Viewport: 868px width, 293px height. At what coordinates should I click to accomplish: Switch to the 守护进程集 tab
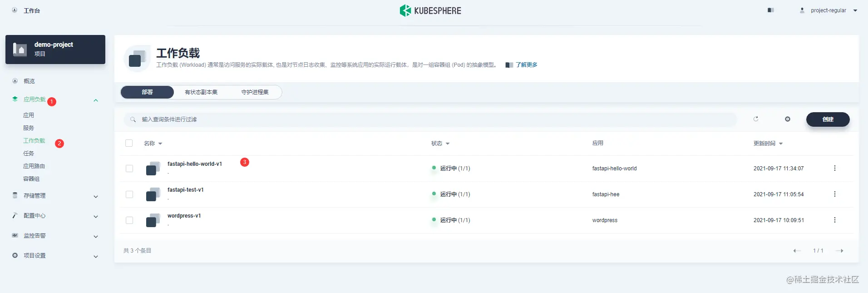point(255,92)
